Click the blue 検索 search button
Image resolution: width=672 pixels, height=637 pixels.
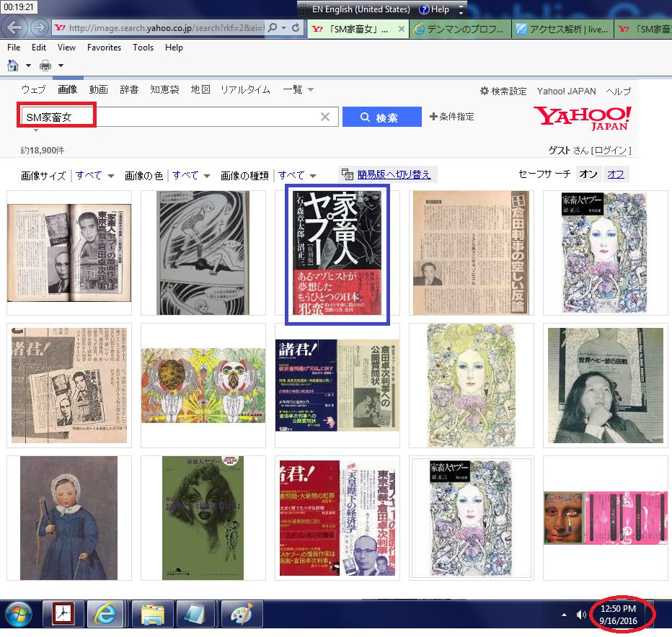(x=382, y=117)
